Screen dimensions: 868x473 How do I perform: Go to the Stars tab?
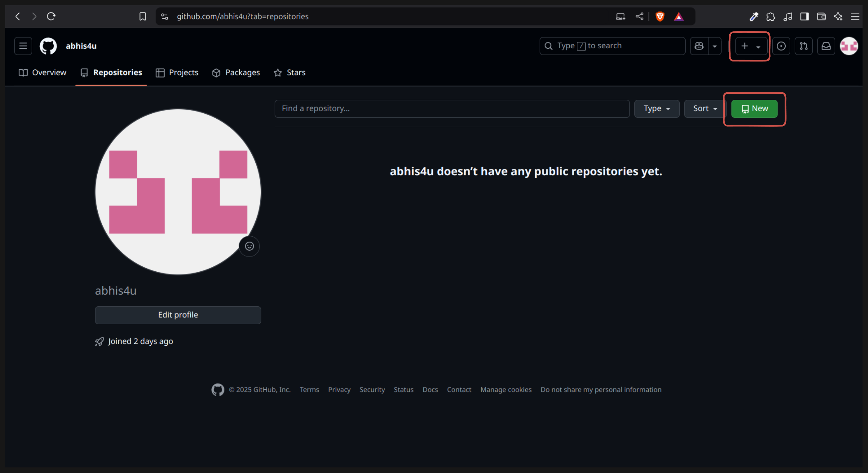coord(289,72)
